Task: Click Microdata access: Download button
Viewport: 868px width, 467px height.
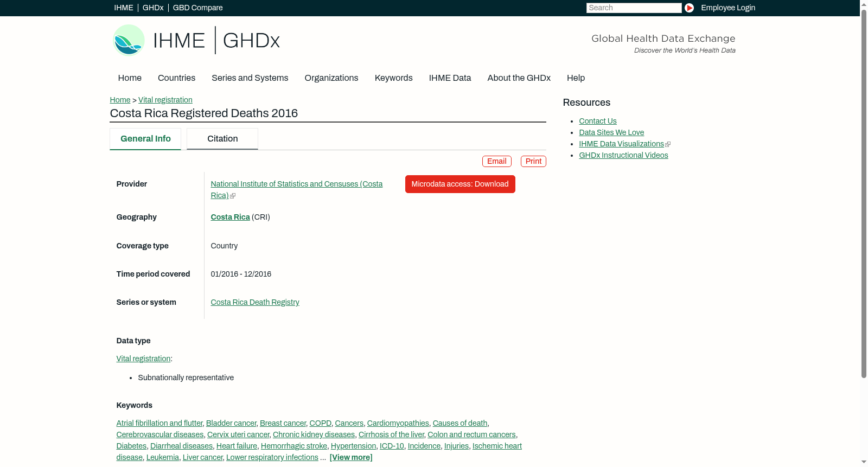Action: (x=460, y=184)
